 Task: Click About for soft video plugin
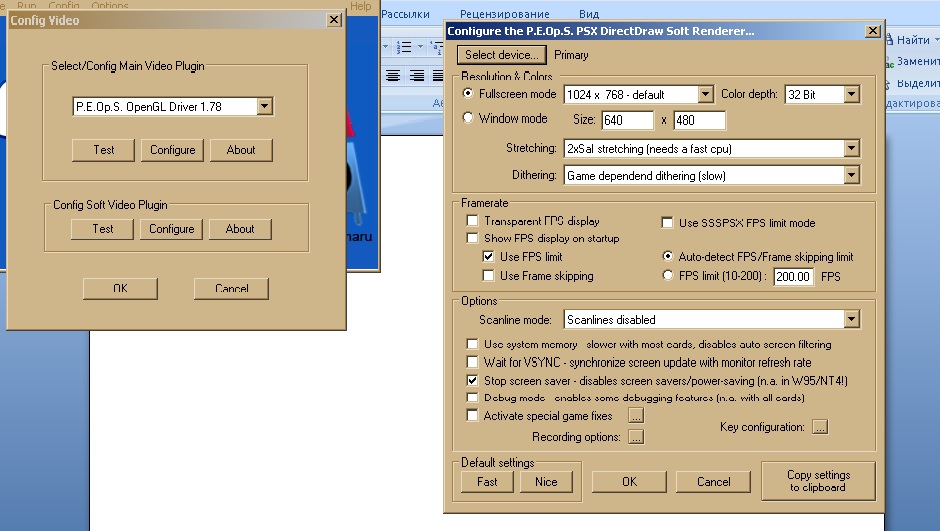click(240, 229)
